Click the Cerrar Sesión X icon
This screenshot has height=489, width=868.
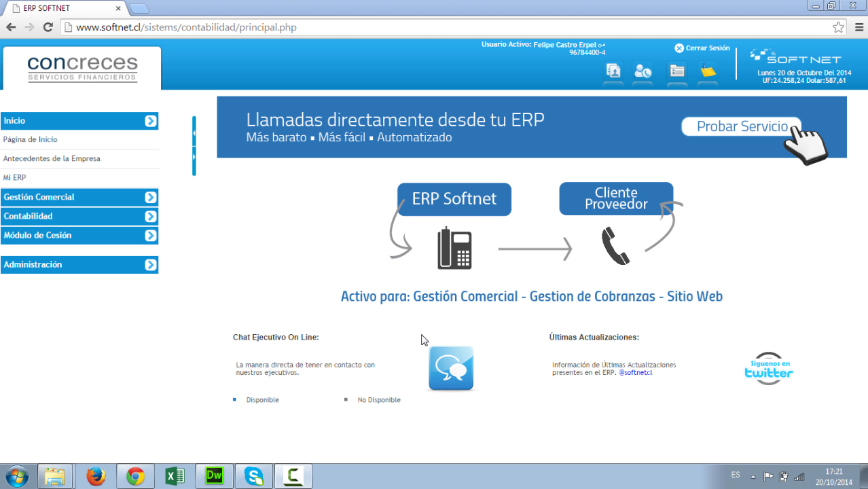coord(679,48)
